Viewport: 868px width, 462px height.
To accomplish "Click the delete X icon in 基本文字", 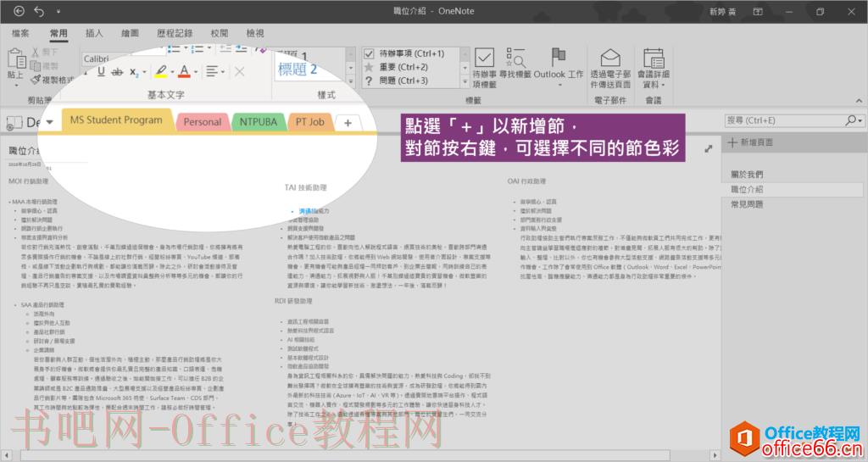I will pyautogui.click(x=239, y=71).
